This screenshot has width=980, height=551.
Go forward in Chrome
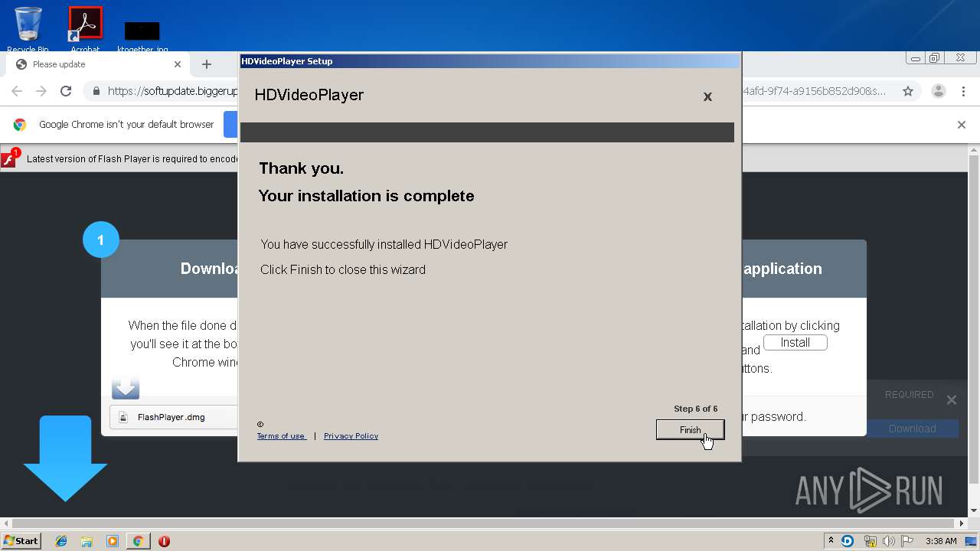pos(41,91)
